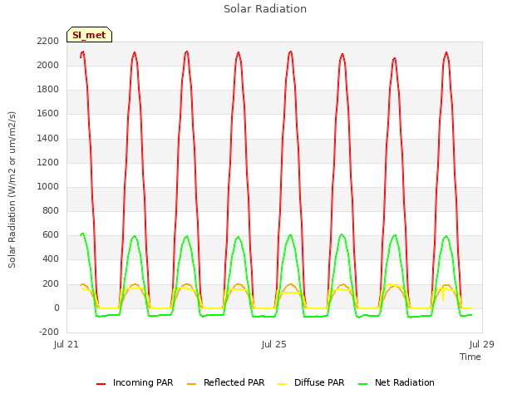Click the Jul 21 x-axis tick label
The height and width of the screenshot is (399, 532).
66,344
